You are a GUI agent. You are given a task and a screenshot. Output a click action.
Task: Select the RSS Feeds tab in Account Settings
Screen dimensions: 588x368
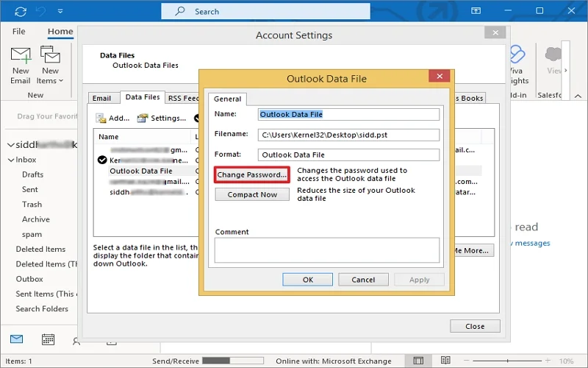coord(182,99)
